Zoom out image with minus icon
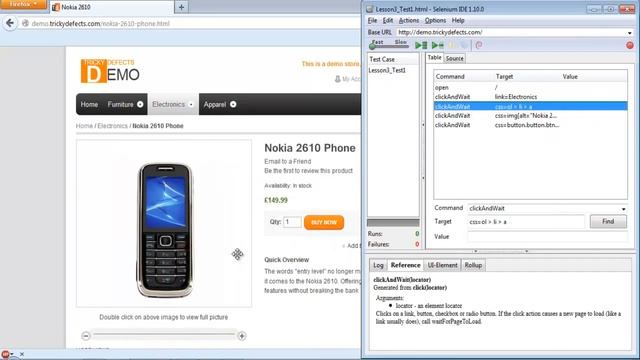Image resolution: width=640 pixels, height=360 pixels. pyautogui.click(x=86, y=336)
